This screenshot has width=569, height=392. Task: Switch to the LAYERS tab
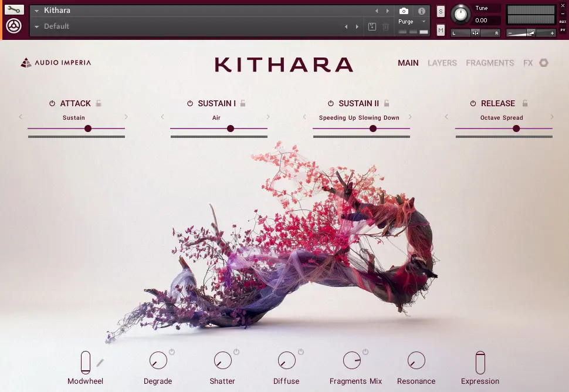pos(442,63)
